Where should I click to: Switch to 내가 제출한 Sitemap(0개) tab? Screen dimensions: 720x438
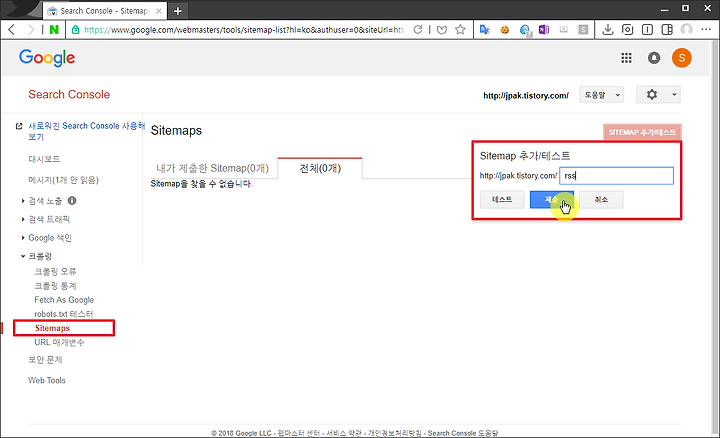tap(213, 168)
